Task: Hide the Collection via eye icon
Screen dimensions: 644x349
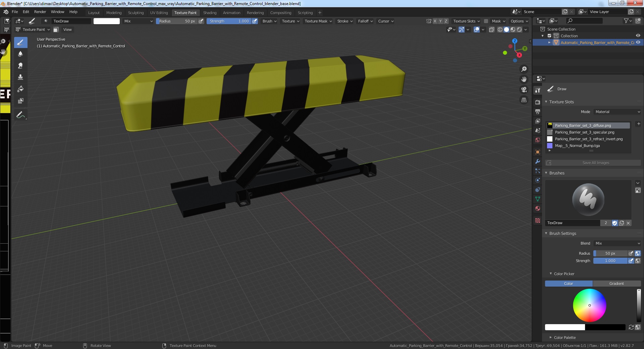Action: coord(638,36)
